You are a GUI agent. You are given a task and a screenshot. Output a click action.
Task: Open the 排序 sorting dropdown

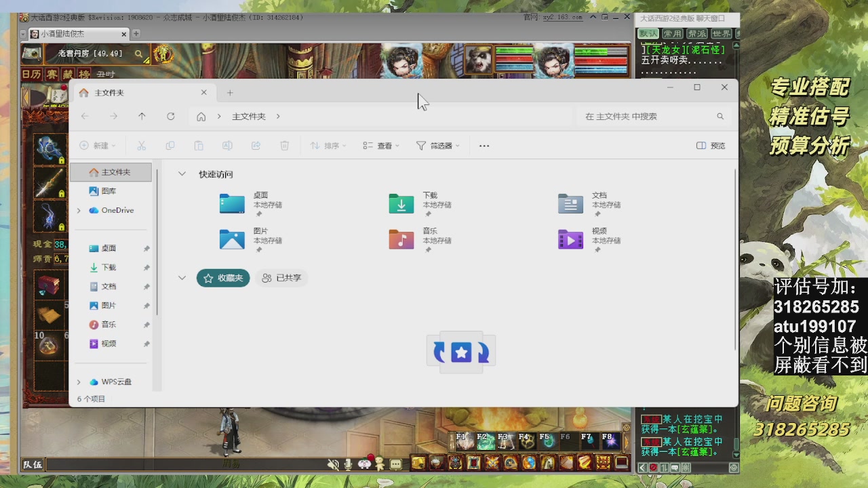(x=328, y=145)
